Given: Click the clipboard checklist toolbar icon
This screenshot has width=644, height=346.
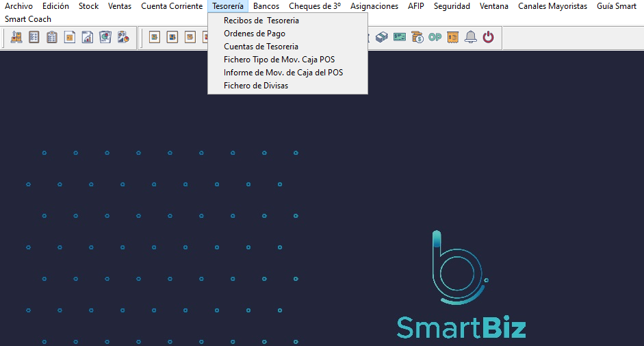Looking at the screenshot, I should (x=52, y=38).
